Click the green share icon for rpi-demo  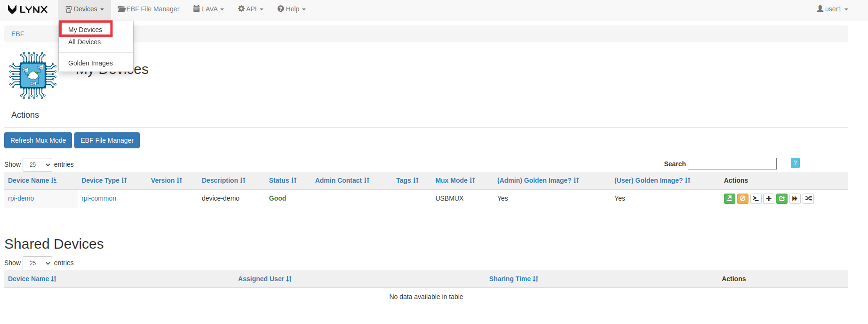(782, 199)
